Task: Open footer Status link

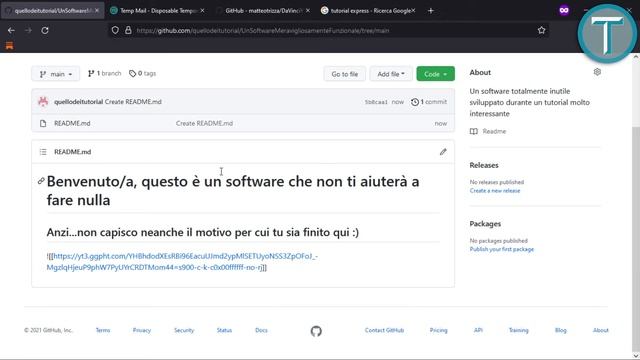Action: [224, 330]
